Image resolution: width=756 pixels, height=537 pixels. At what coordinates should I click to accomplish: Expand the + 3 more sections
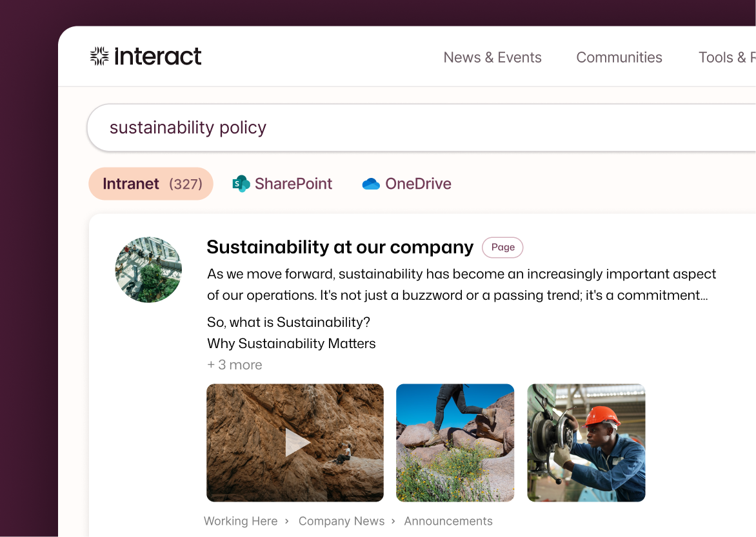coord(235,365)
